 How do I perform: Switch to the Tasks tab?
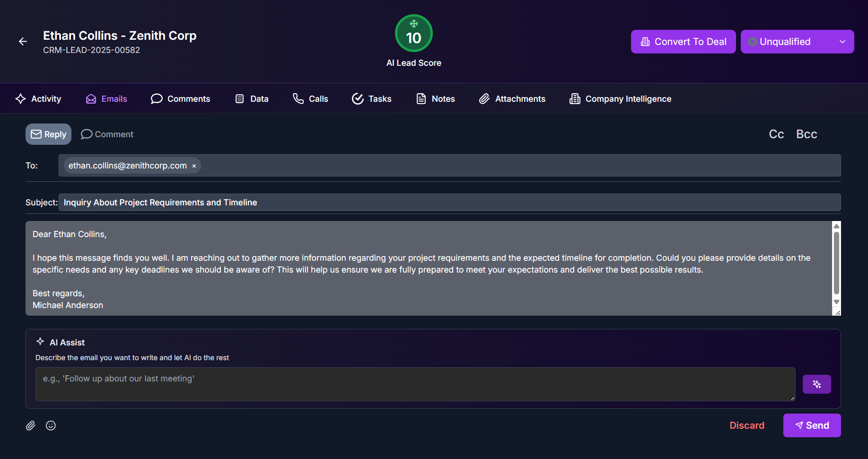[372, 99]
